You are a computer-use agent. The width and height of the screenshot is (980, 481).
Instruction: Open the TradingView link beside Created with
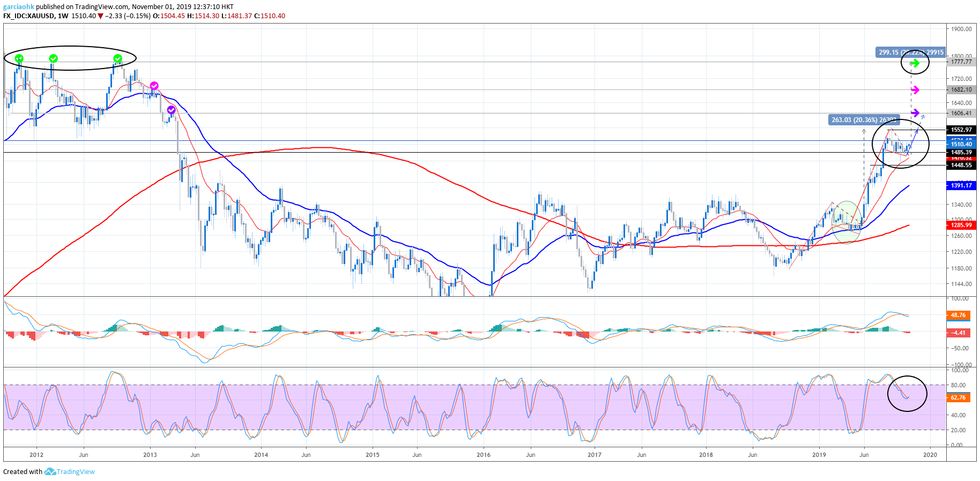click(76, 472)
